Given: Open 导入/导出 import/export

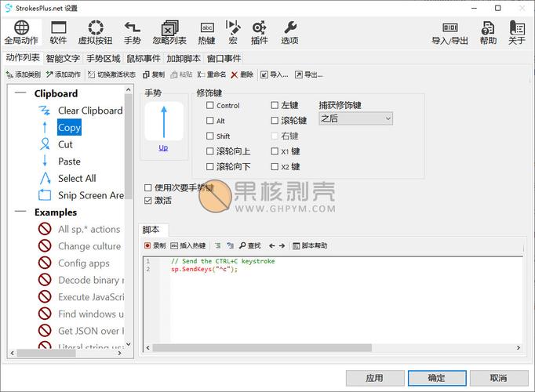Looking at the screenshot, I should (449, 33).
